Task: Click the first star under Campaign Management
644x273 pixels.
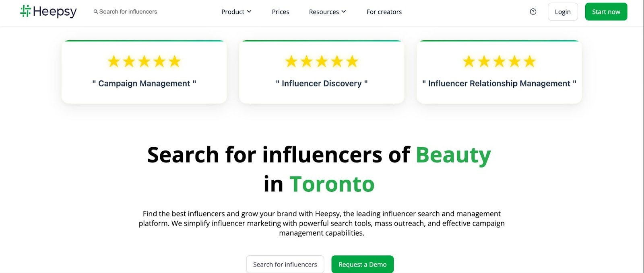Action: point(114,62)
